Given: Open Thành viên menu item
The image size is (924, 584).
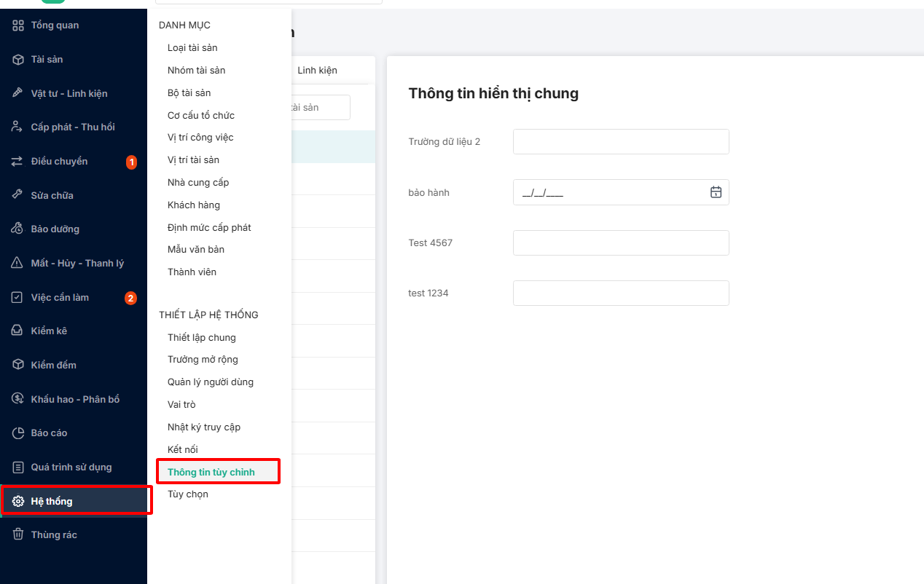Looking at the screenshot, I should [192, 272].
